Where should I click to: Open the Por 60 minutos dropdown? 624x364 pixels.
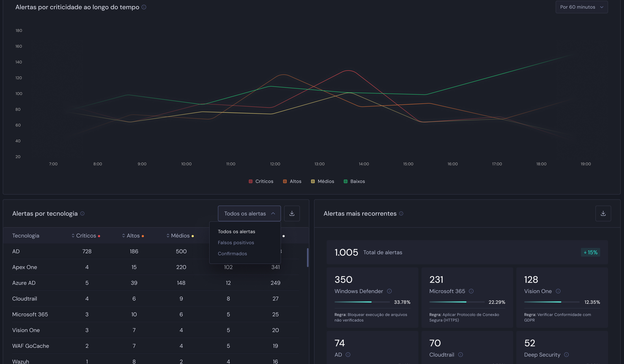[581, 7]
